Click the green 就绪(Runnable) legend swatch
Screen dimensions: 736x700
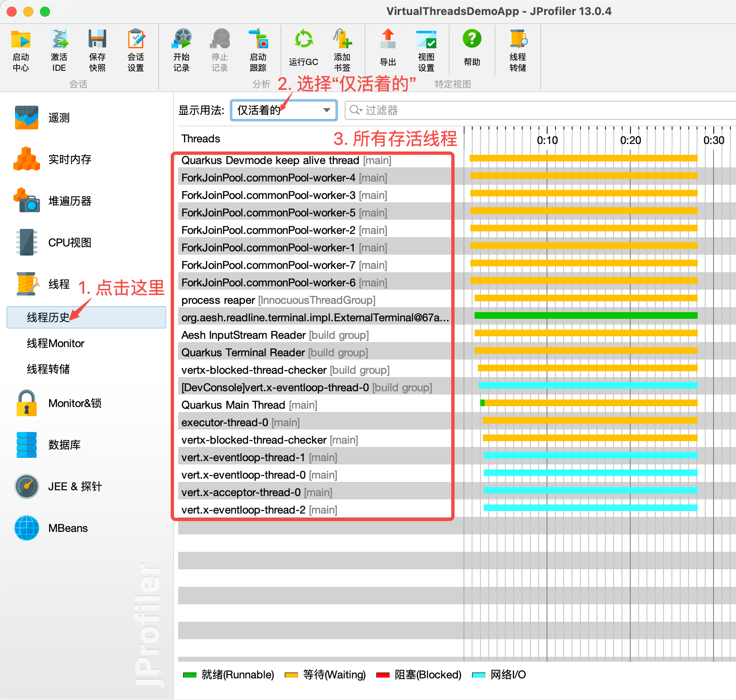point(190,675)
